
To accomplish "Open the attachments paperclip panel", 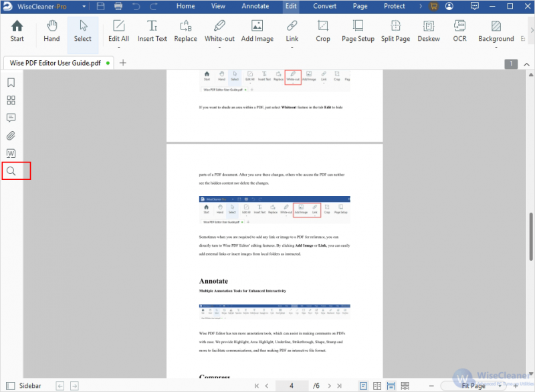I will (x=11, y=136).
